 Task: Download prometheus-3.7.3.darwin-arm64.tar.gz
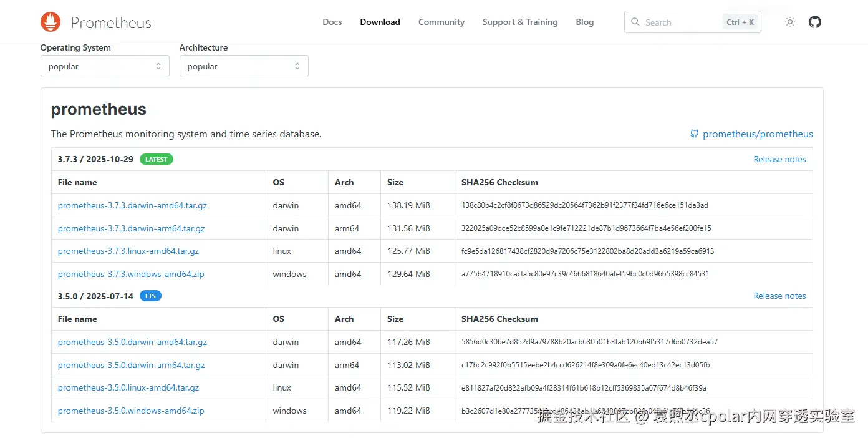131,228
